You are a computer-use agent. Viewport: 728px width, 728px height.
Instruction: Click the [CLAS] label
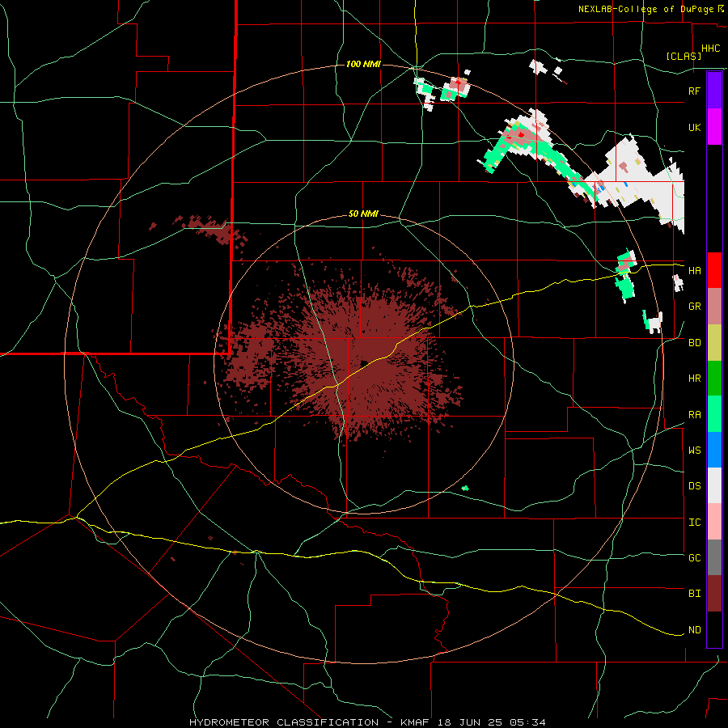coord(684,56)
